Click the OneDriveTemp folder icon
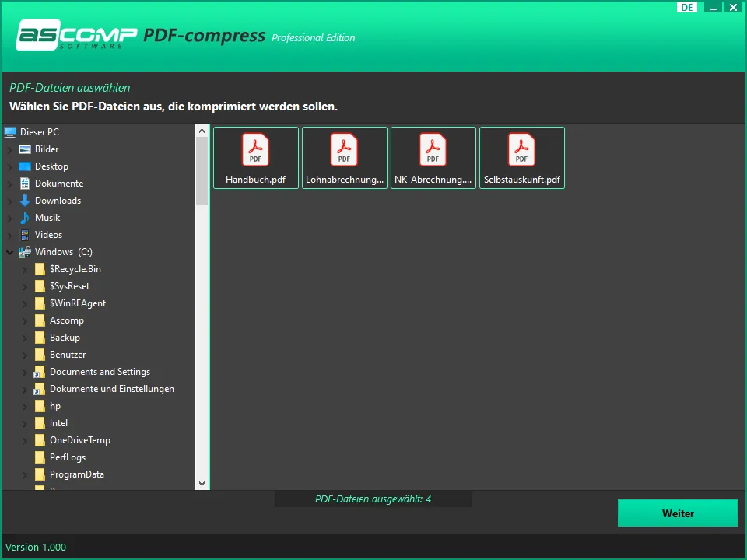747x560 pixels. [40, 440]
